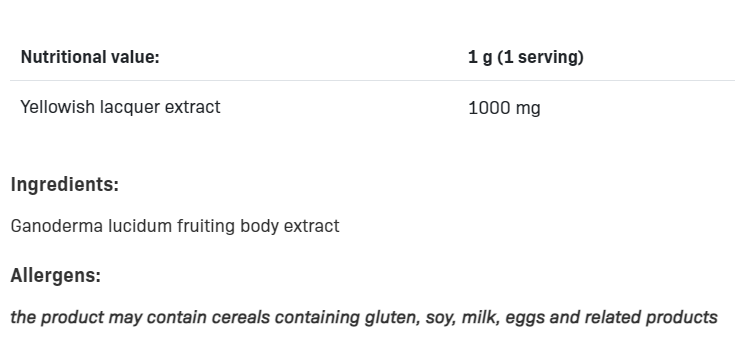
Task: Select the 1 g (1 serving) header
Action: [526, 57]
